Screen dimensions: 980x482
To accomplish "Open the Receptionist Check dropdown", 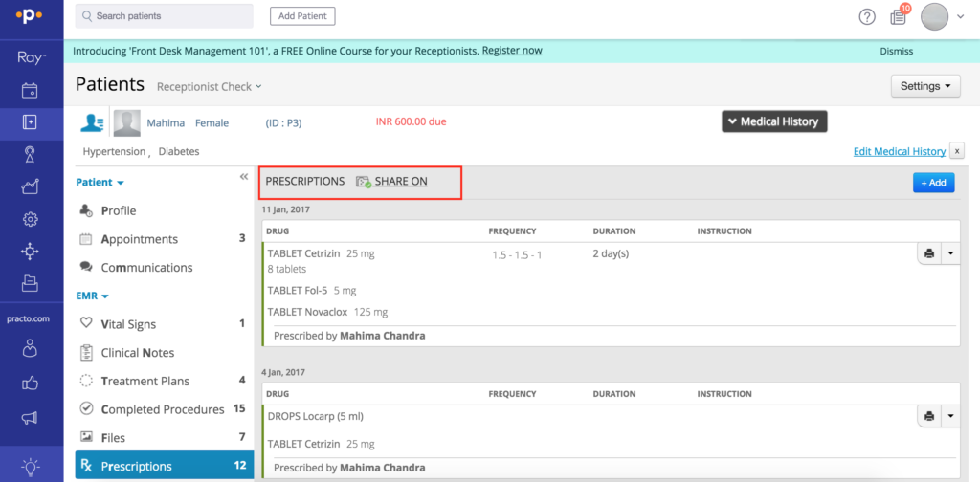I will pos(209,87).
